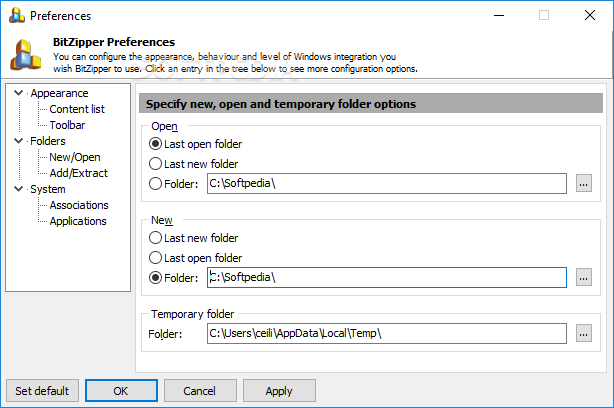Select 'Last open folder' in New group
This screenshot has width=614, height=408.
coord(195,258)
